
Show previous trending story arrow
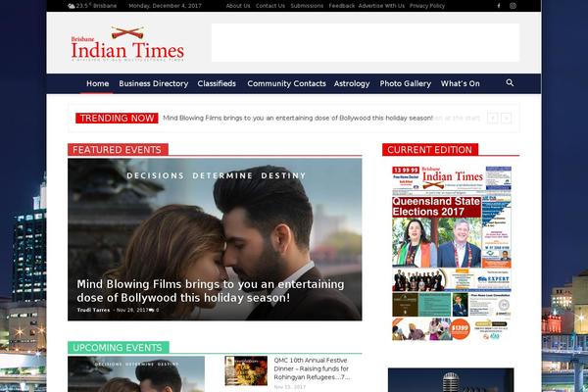[x=492, y=119]
